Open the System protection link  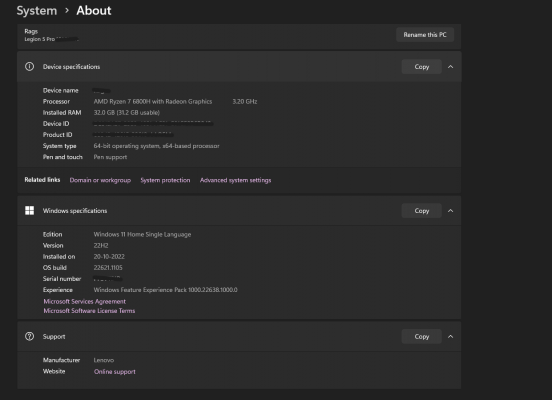click(165, 180)
